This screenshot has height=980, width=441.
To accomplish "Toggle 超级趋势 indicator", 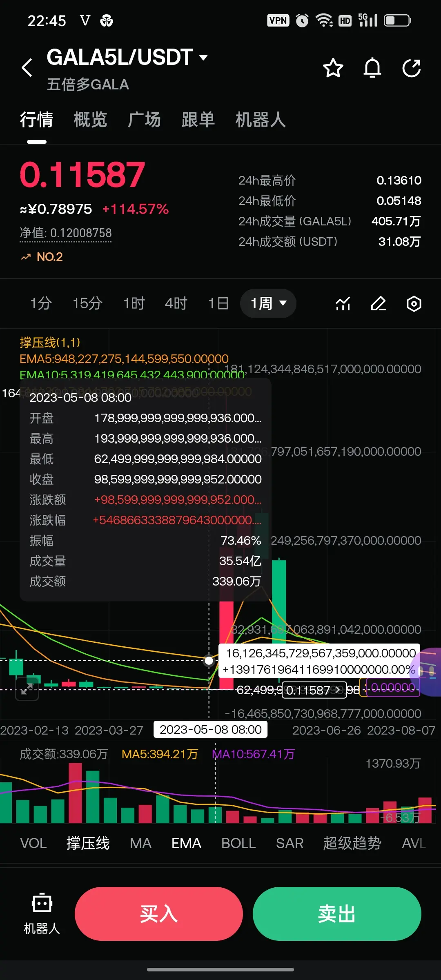I will click(x=352, y=843).
